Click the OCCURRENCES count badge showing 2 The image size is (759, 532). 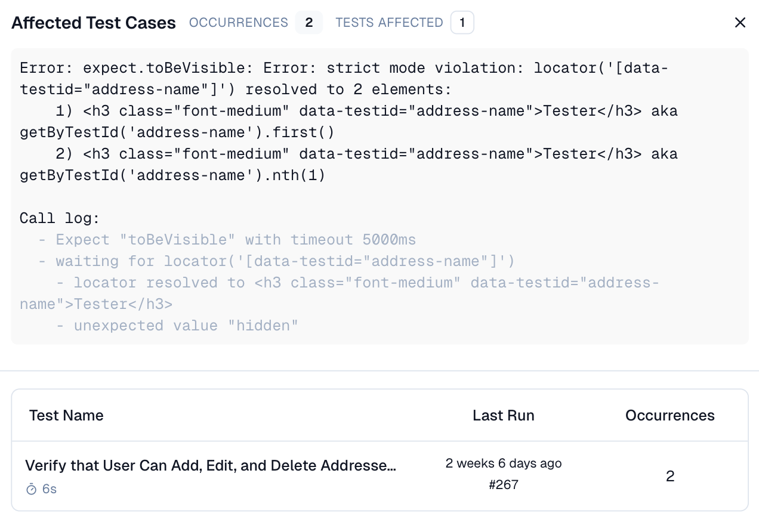pyautogui.click(x=309, y=22)
